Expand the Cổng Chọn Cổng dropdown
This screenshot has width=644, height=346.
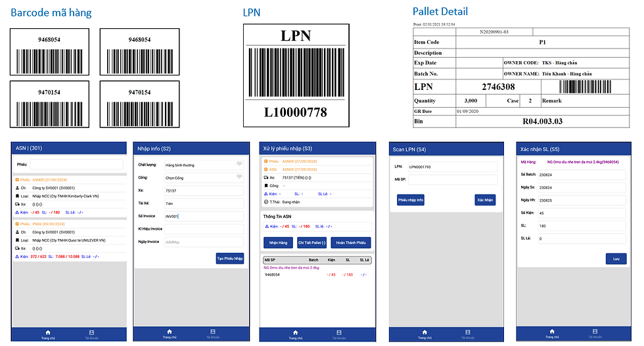click(239, 177)
